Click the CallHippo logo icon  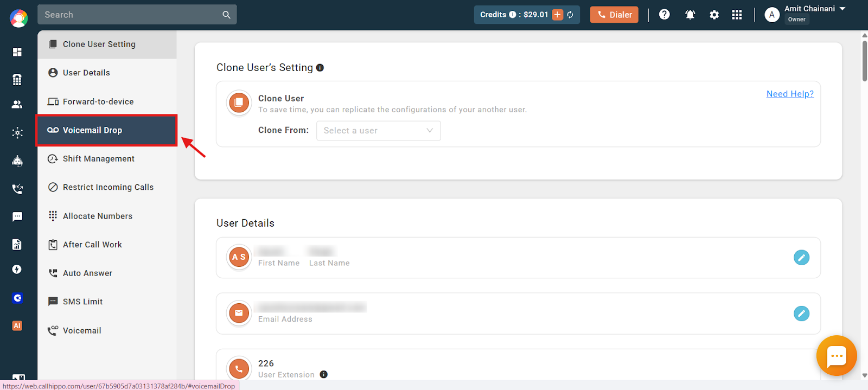coord(18,18)
